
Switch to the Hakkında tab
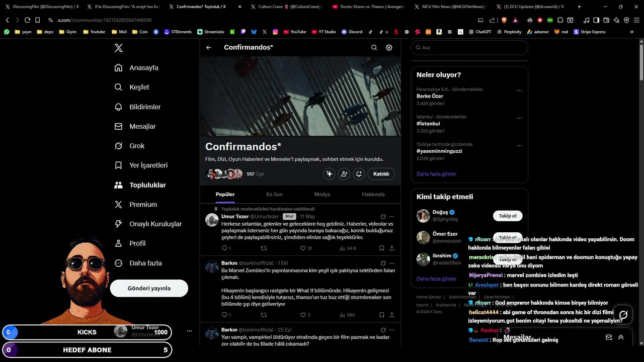373,194
